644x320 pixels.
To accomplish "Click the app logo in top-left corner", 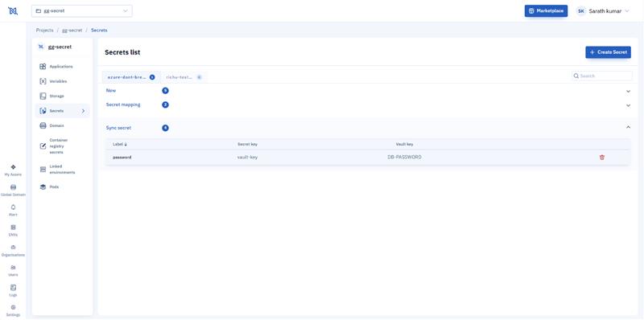I will coord(13,11).
